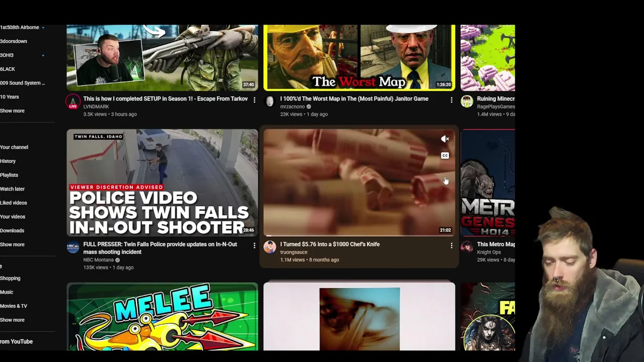Visit the RagePlaysGames channel name link

pyautogui.click(x=496, y=107)
